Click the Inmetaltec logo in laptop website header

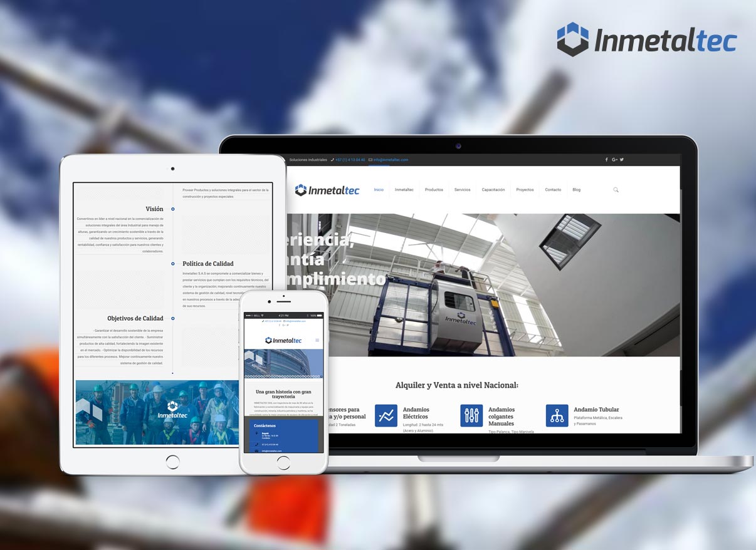(327, 190)
